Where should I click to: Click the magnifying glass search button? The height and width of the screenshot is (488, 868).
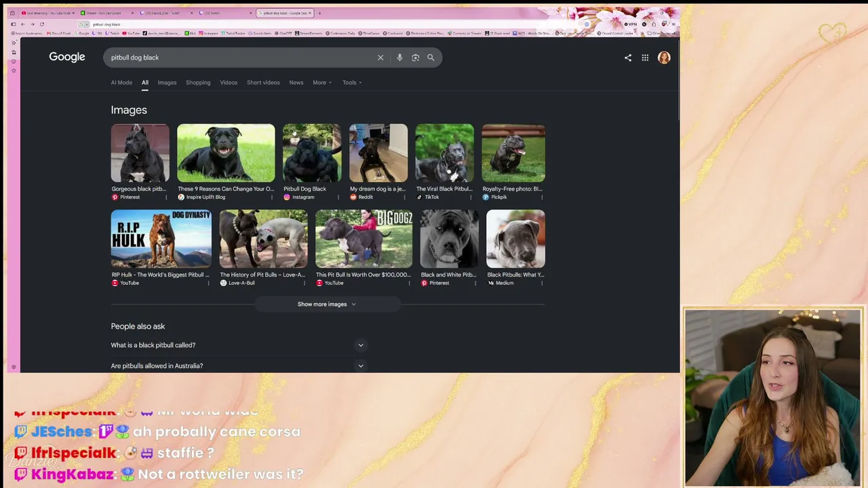[431, 58]
